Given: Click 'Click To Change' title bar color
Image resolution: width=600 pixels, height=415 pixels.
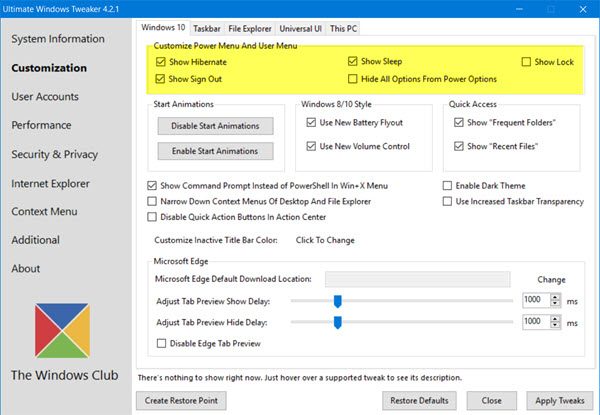Looking at the screenshot, I should point(325,240).
